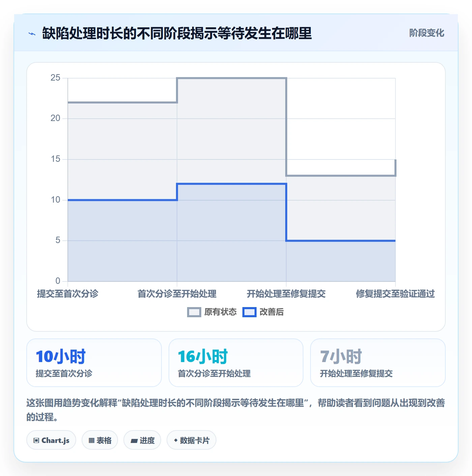Click x-axis label 首次分诊至开始处理
The width and height of the screenshot is (472, 476).
177,294
